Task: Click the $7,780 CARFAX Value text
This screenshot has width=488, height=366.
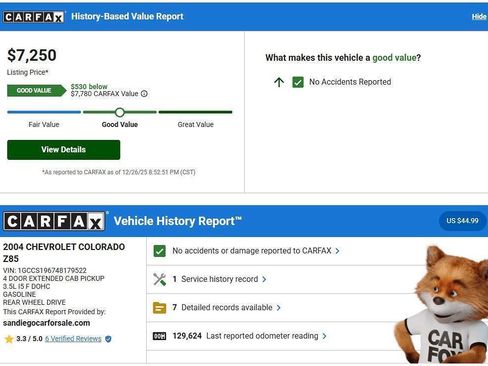Action: pos(104,94)
